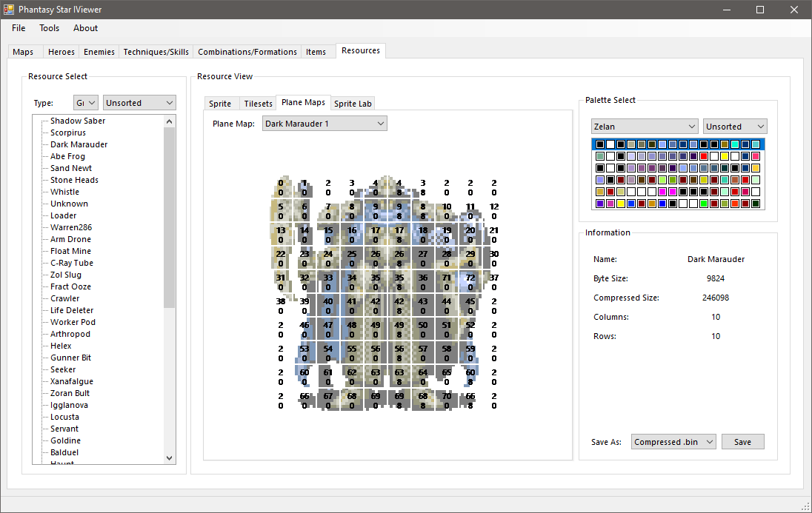Click the Byte Size value 9824
Screen dimensions: 812x513
[716, 278]
